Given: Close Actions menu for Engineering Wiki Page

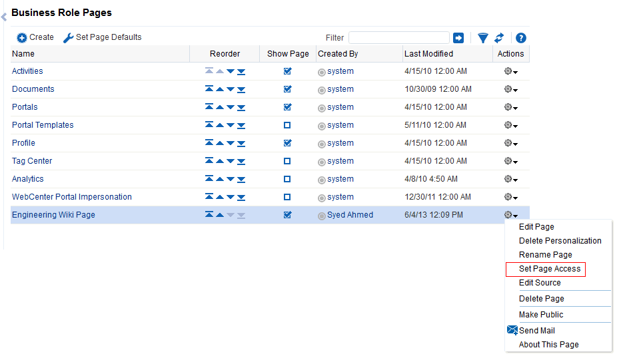Looking at the screenshot, I should coord(510,215).
